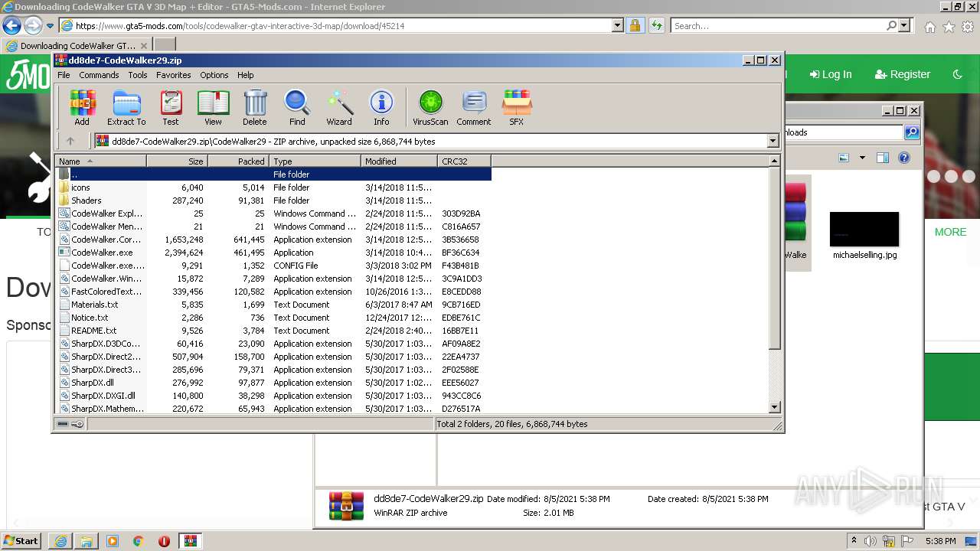980x551 pixels.
Task: Go up one folder level arrow
Action: coord(70,141)
